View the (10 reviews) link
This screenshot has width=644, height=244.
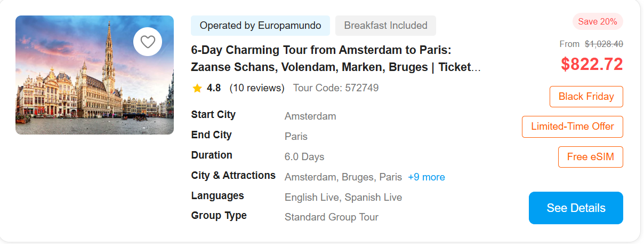257,88
